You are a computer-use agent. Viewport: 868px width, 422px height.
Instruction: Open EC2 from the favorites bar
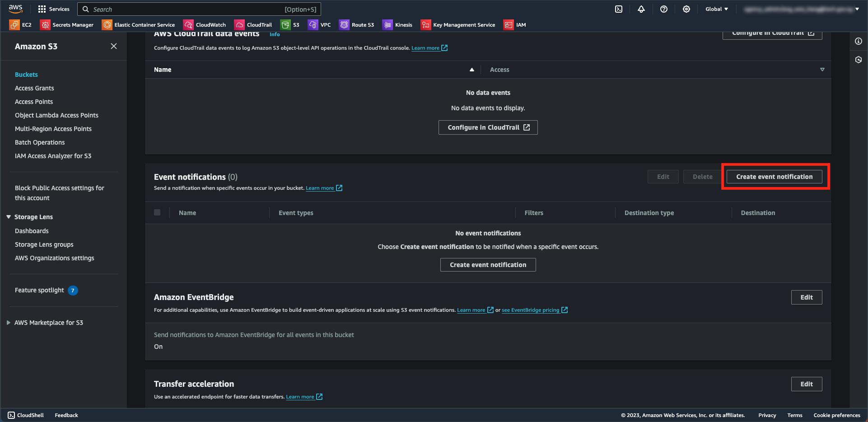pyautogui.click(x=15, y=25)
